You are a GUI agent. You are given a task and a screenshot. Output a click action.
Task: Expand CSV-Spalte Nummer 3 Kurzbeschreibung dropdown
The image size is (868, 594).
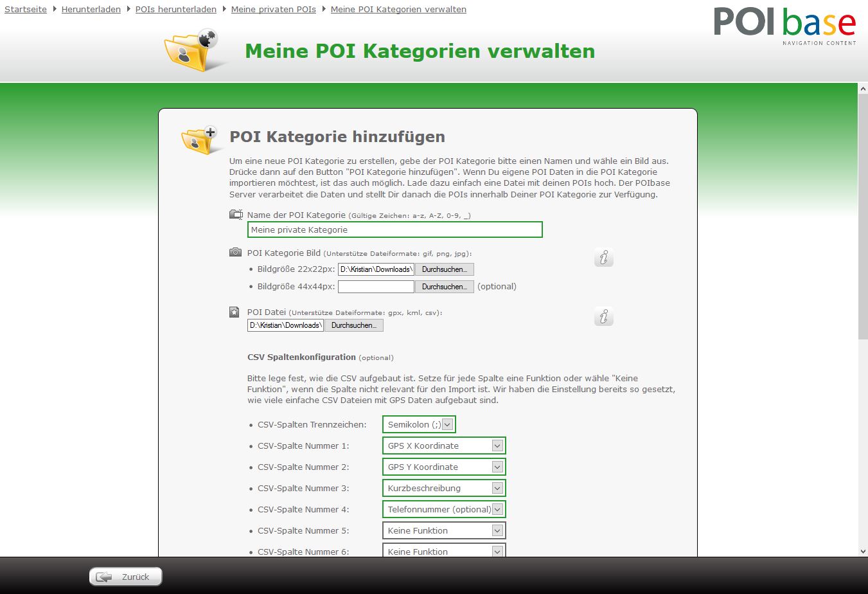coord(444,488)
